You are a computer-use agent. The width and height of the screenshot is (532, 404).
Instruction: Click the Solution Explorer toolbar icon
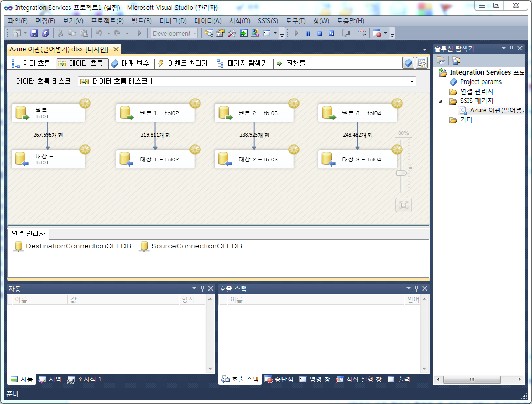[209, 33]
